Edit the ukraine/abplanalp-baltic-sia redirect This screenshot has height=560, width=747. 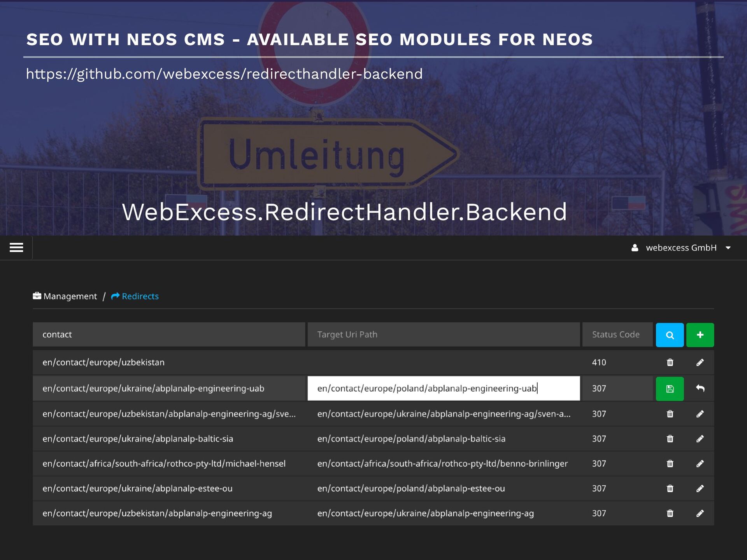pyautogui.click(x=700, y=439)
